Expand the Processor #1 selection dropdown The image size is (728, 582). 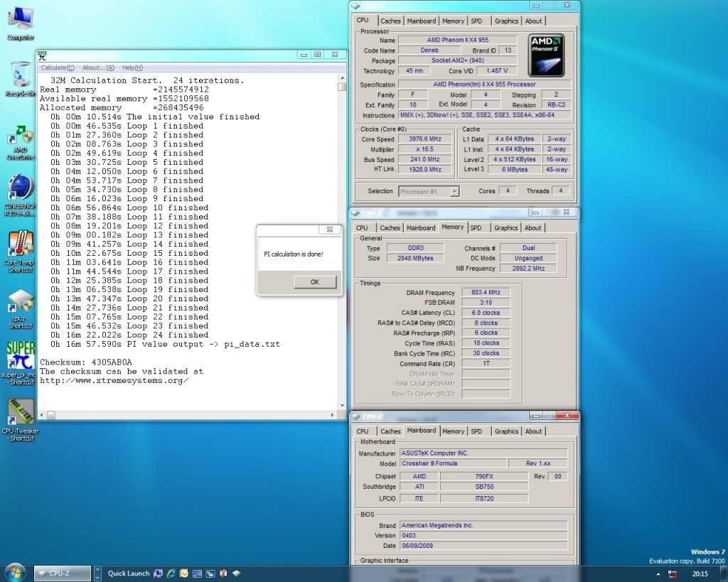pos(454,191)
